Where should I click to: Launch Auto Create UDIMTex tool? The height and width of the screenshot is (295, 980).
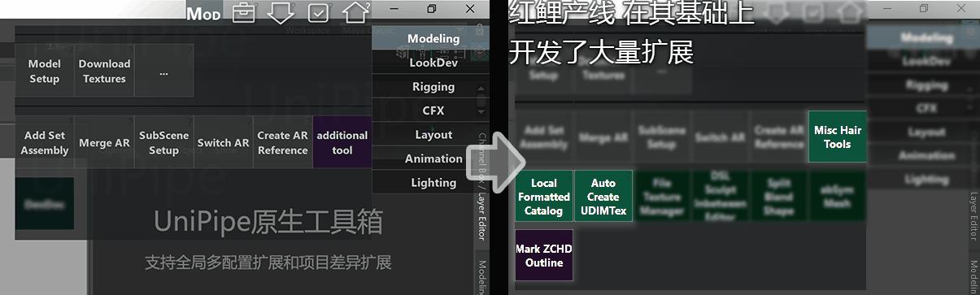(x=603, y=197)
